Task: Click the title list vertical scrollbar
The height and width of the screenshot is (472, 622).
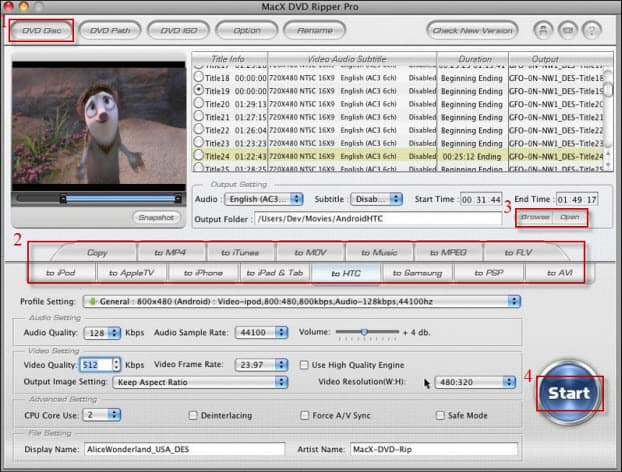Action: tap(608, 118)
